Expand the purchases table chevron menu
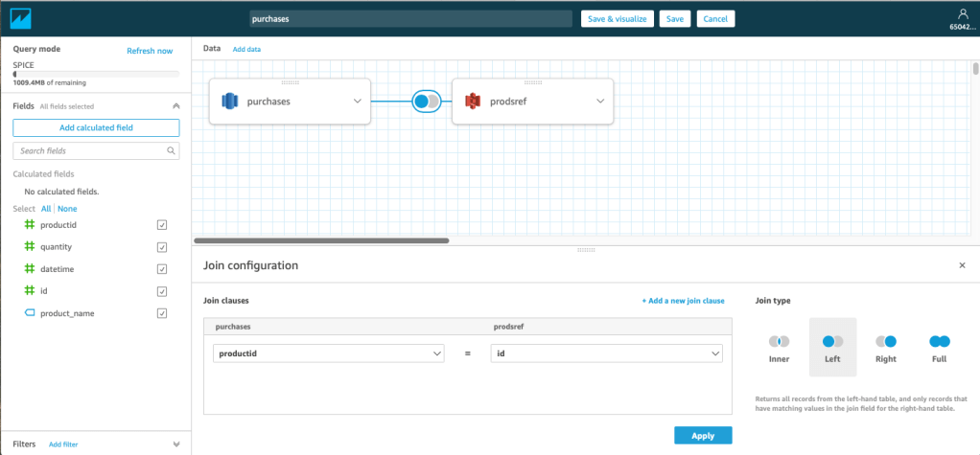This screenshot has height=455, width=980. [357, 101]
